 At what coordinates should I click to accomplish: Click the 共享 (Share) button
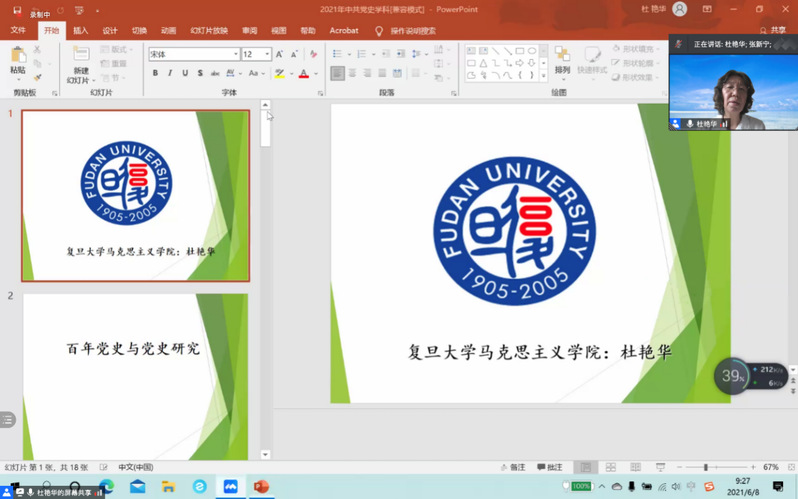pyautogui.click(x=772, y=31)
